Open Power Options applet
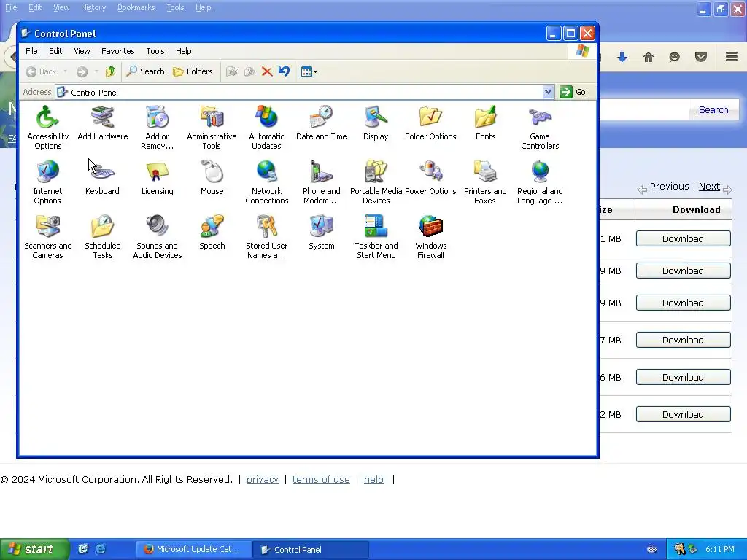This screenshot has width=747, height=560. tap(430, 178)
